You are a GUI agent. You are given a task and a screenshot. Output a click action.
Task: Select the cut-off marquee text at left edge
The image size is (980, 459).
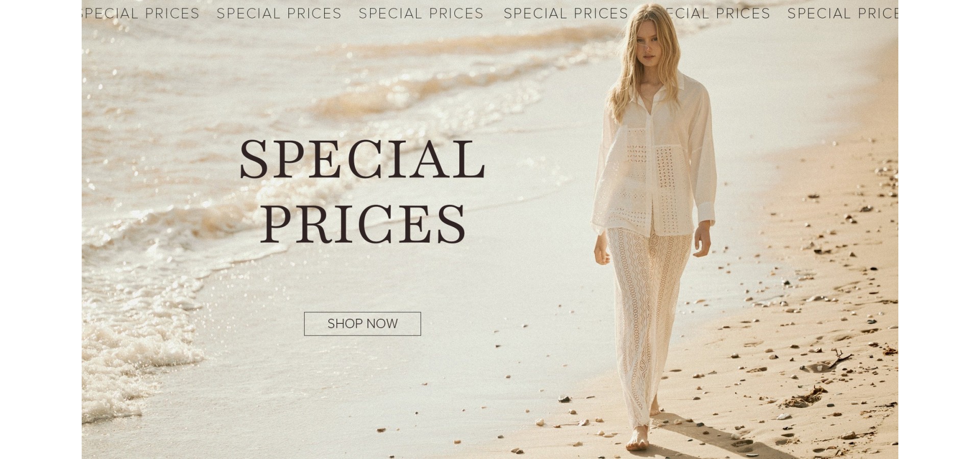point(140,13)
